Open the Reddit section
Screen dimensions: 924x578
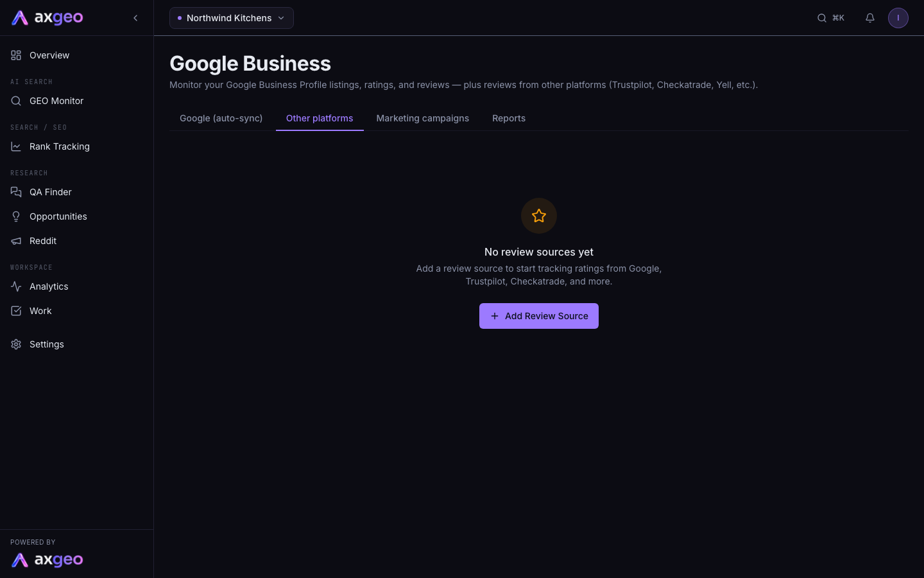click(43, 241)
